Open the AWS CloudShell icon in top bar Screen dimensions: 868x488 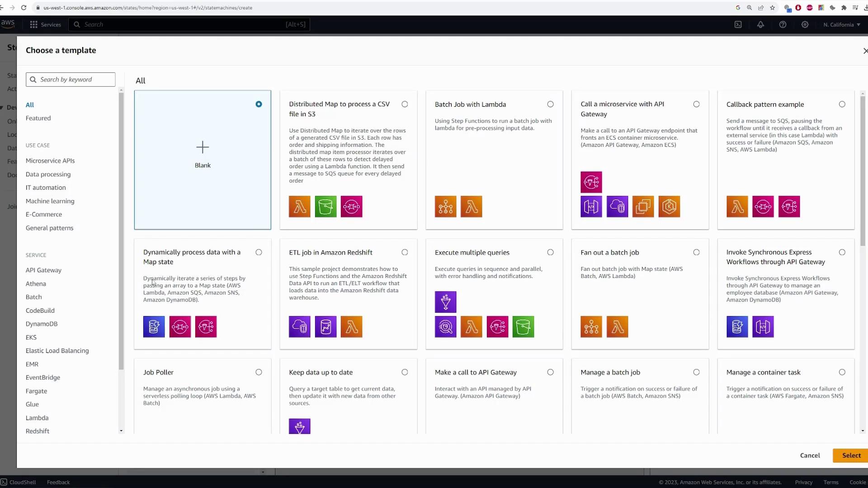(738, 24)
